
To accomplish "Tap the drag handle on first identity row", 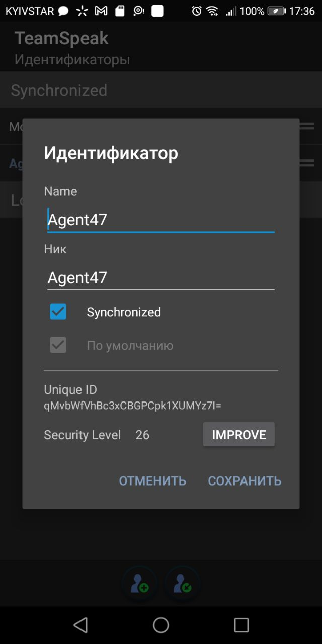I will coord(306,126).
